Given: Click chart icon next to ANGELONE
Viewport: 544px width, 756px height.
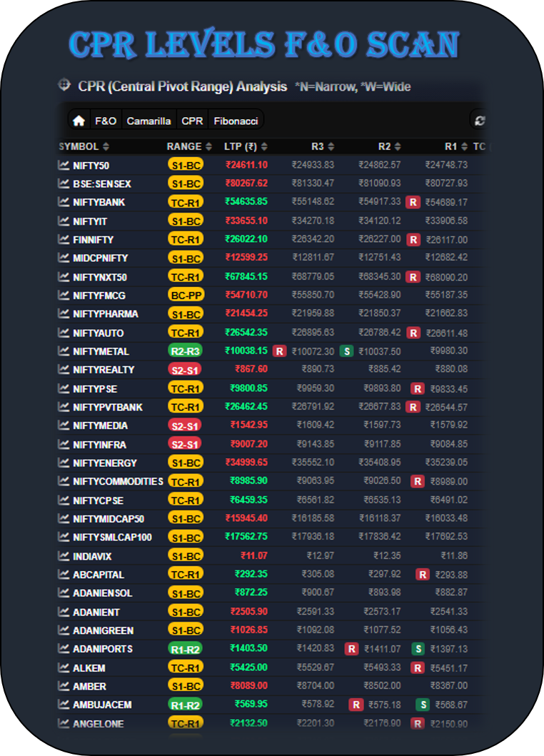Looking at the screenshot, I should point(64,723).
